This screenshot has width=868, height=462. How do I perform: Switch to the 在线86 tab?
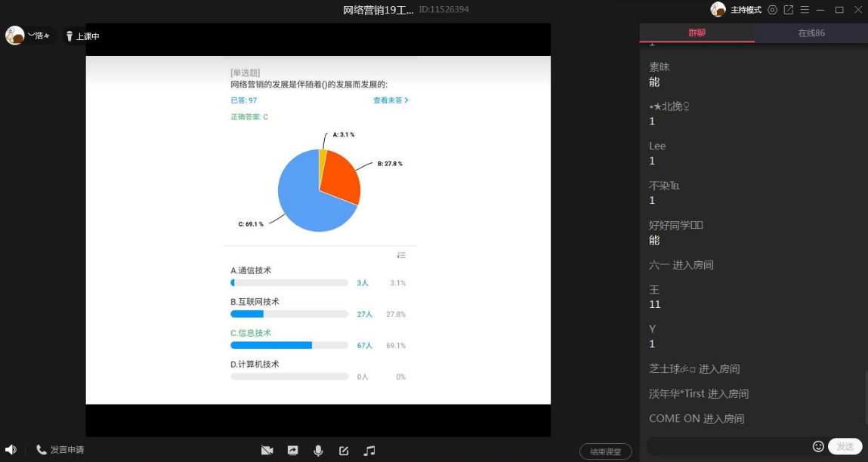click(x=811, y=33)
